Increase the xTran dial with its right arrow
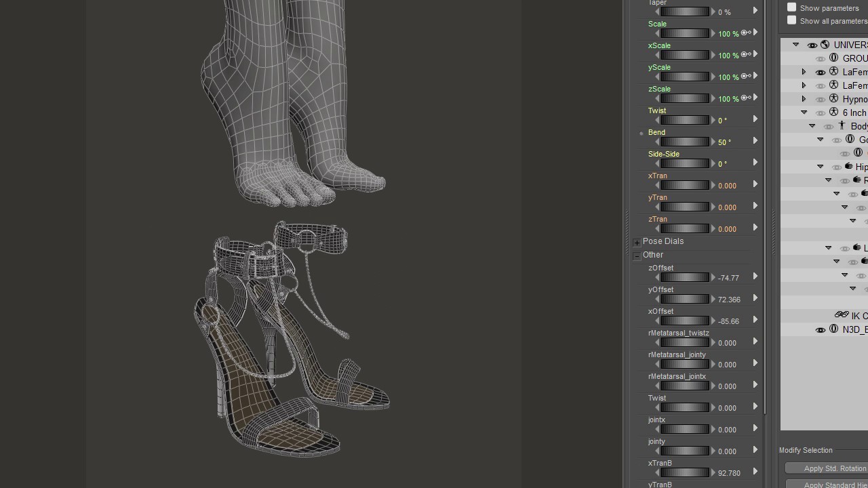The image size is (868, 488). 713,185
